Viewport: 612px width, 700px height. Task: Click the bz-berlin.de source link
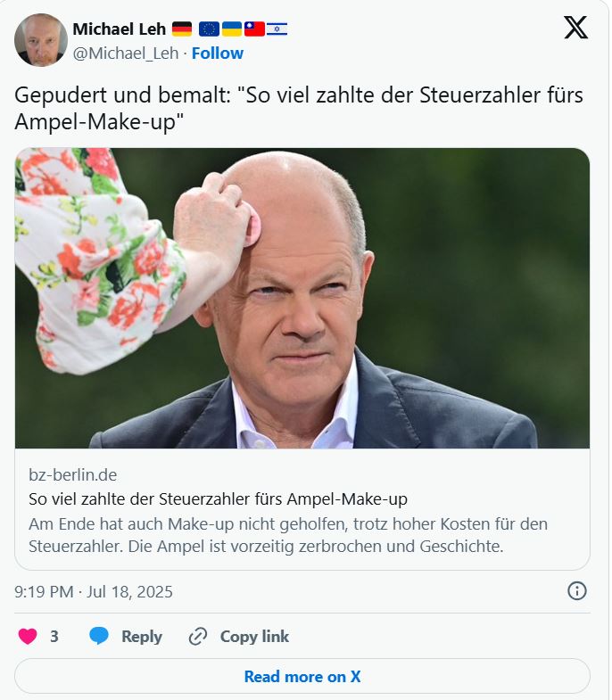tap(73, 475)
